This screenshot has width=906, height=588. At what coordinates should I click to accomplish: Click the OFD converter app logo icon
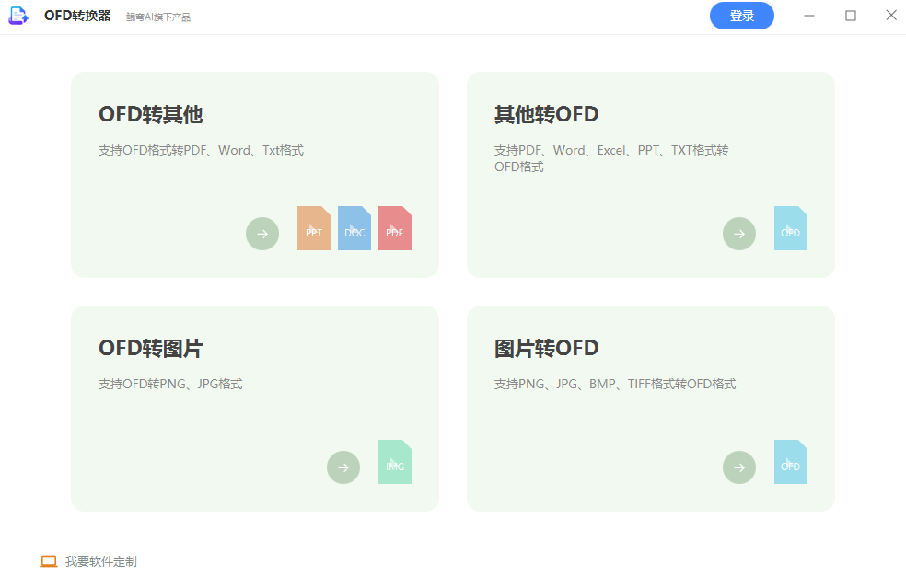tap(18, 16)
